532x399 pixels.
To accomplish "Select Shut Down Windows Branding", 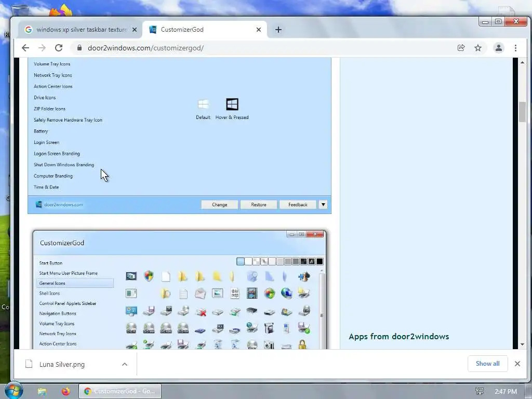I will point(64,165).
